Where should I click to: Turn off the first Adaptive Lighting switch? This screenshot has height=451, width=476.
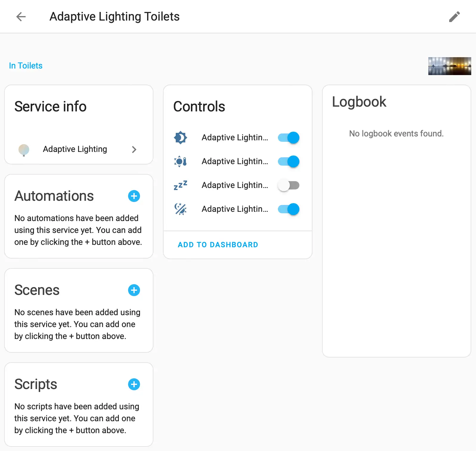[x=288, y=138]
